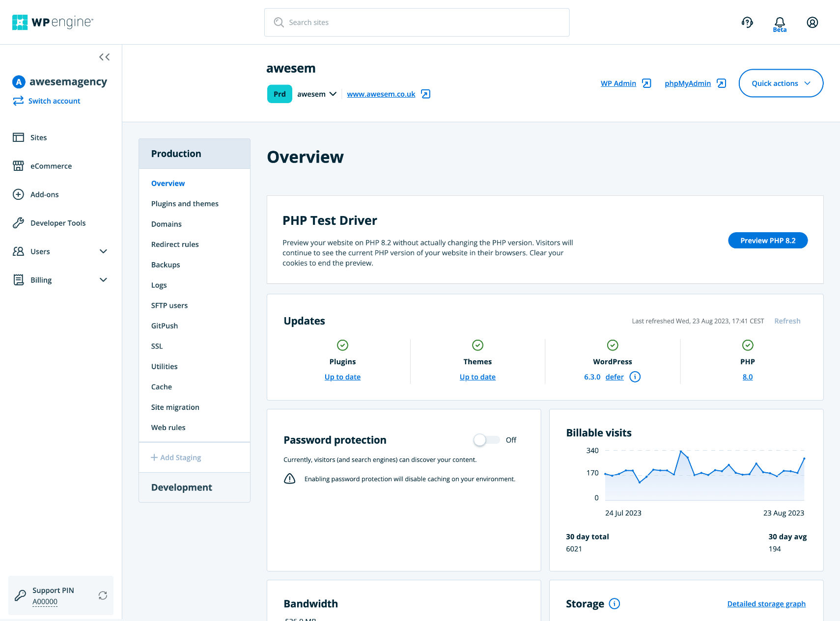This screenshot has width=840, height=621.
Task: Click the Billing receipt icon
Action: (x=18, y=280)
